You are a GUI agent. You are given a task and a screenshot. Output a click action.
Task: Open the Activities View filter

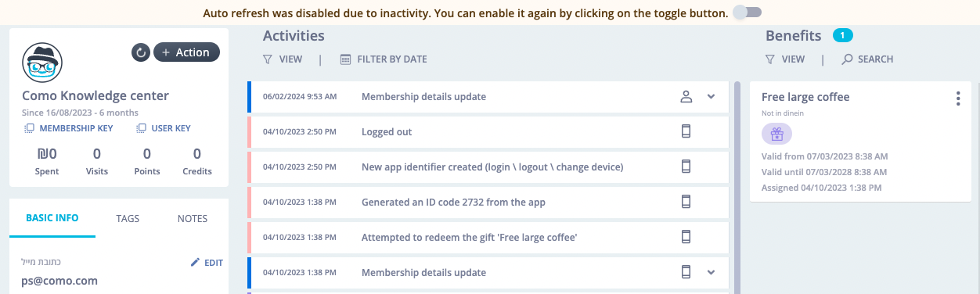coord(283,59)
